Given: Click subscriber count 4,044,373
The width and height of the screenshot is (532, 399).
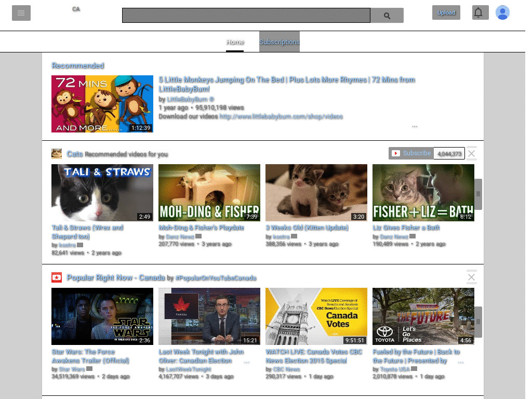Looking at the screenshot, I should 449,154.
